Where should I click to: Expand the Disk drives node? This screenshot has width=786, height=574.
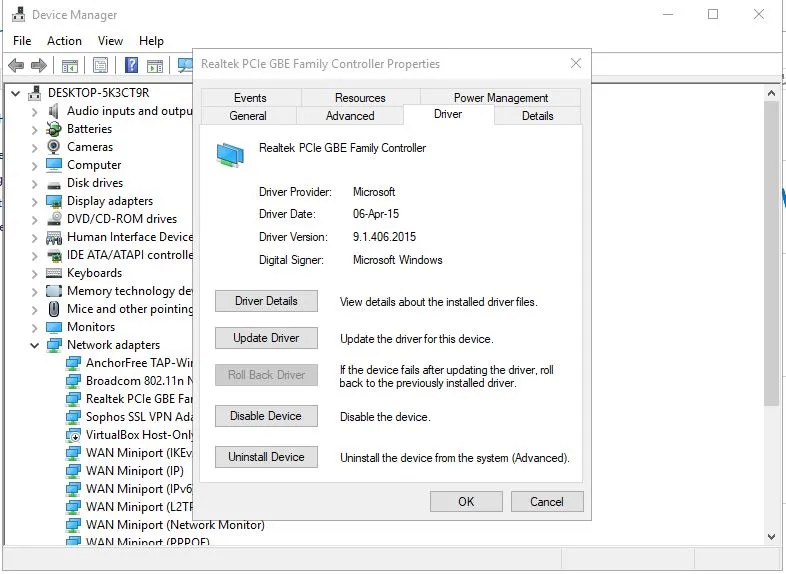(x=35, y=184)
